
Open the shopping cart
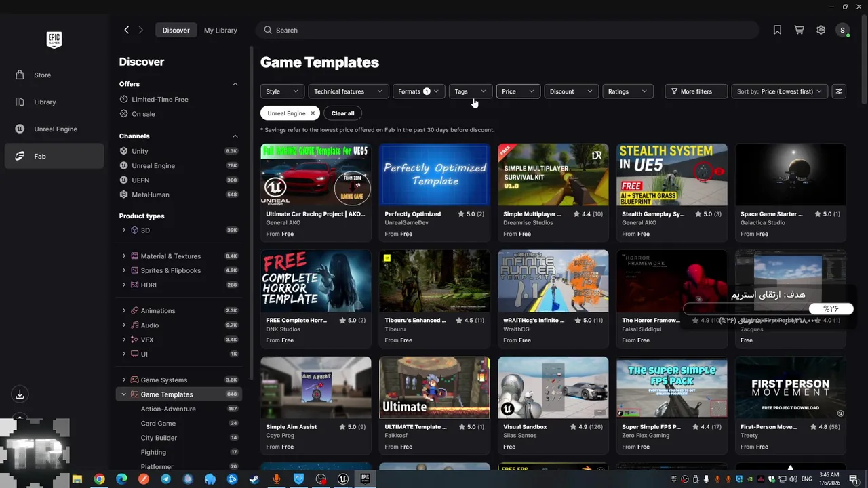click(799, 30)
